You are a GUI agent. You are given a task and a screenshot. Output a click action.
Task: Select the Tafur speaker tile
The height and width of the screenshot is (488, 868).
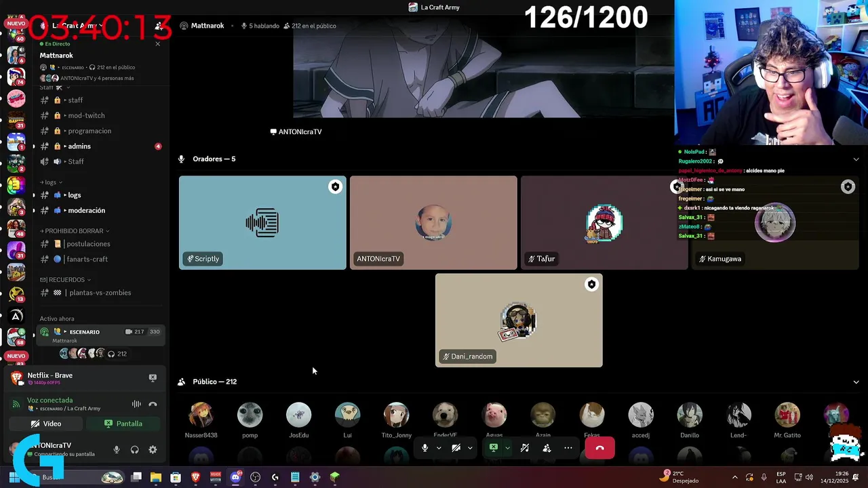[x=604, y=223]
